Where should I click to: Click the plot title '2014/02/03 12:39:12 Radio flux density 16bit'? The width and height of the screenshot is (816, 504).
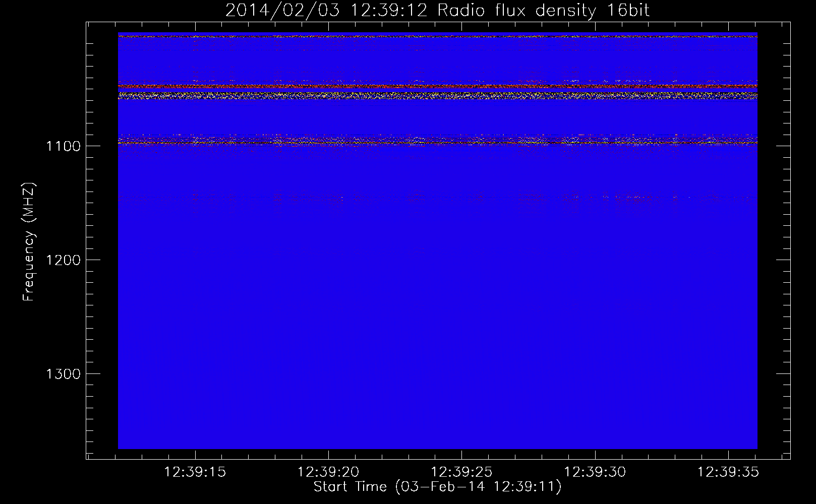click(x=437, y=11)
